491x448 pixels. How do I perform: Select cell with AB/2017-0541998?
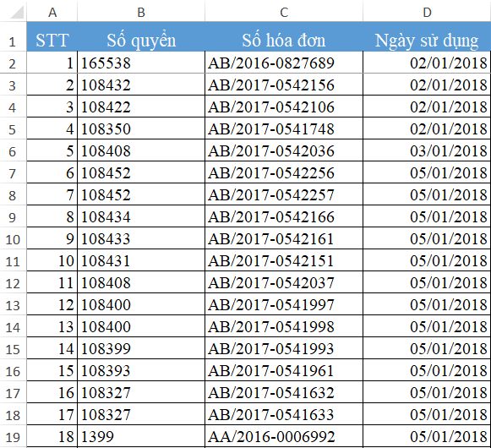point(284,326)
